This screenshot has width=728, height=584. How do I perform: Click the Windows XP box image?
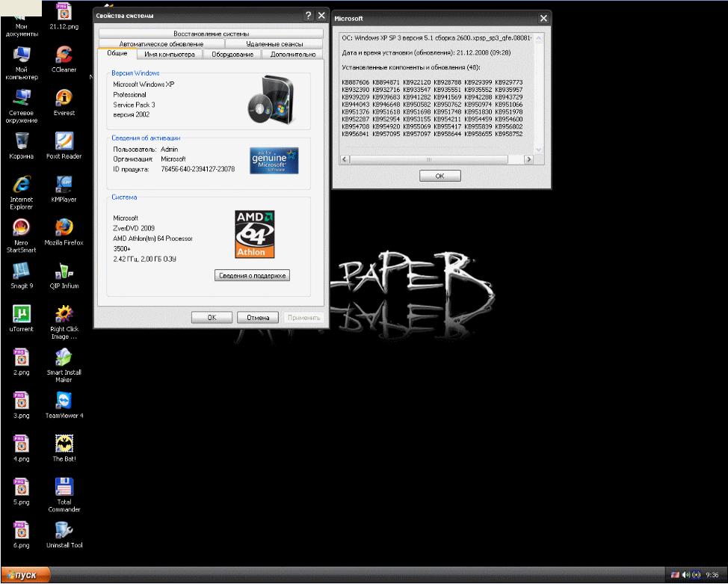(272, 99)
